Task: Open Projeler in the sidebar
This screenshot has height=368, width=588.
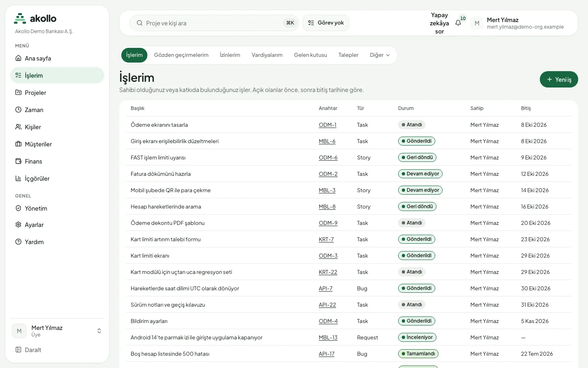Action: click(57, 92)
